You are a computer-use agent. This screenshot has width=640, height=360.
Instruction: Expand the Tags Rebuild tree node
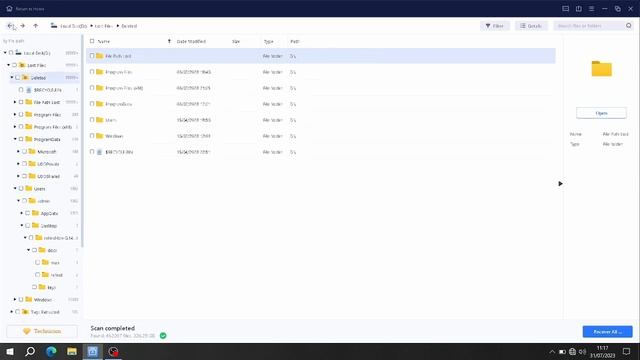12,311
